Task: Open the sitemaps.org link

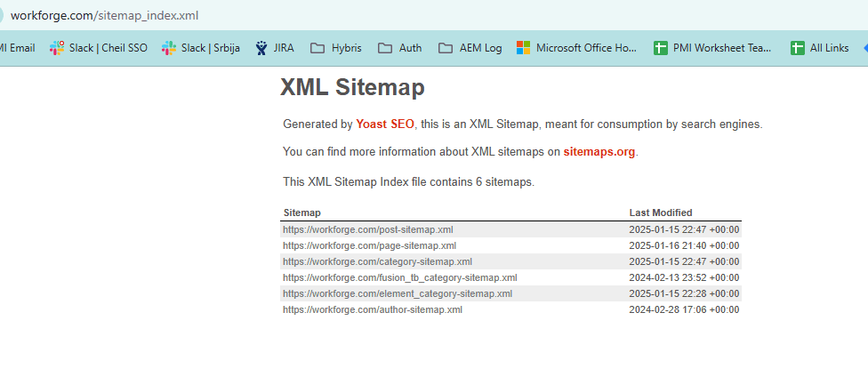Action: [599, 152]
